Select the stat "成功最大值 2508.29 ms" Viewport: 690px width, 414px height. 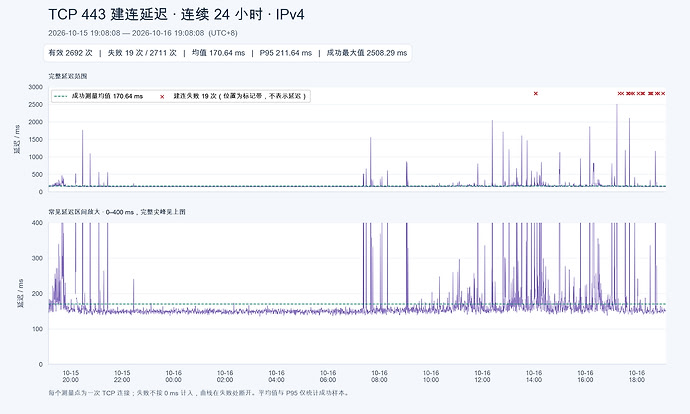click(x=367, y=53)
